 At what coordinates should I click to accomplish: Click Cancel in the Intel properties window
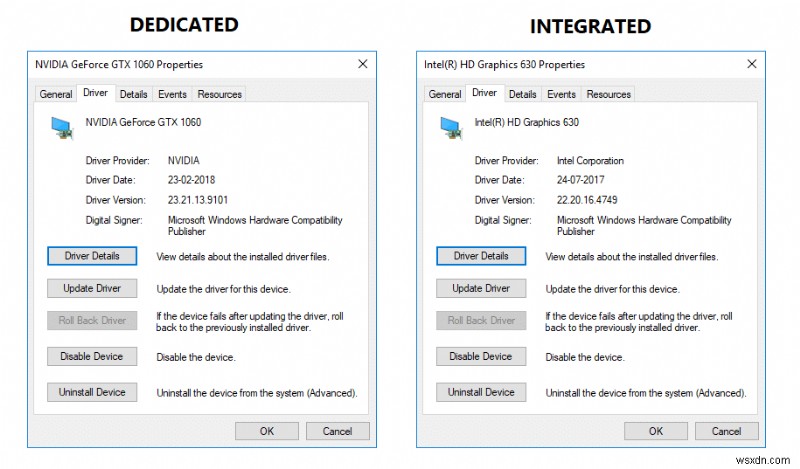pos(727,431)
